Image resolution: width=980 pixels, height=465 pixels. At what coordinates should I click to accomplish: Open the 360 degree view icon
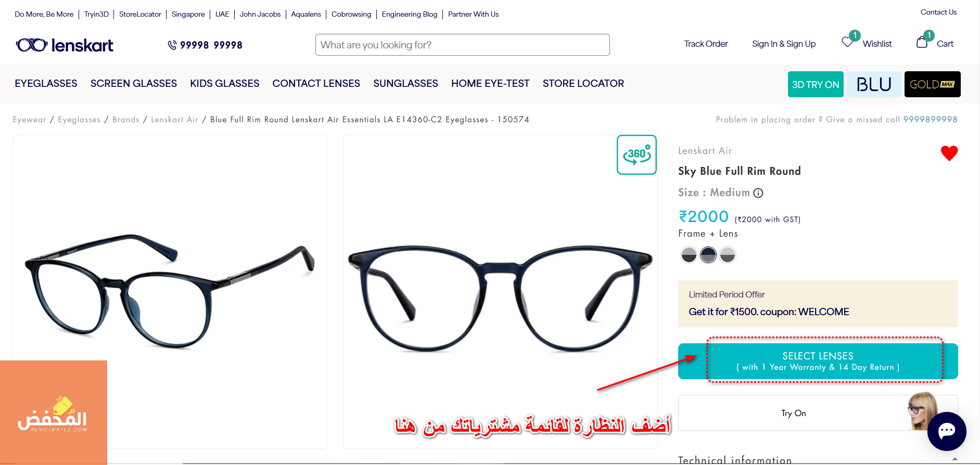pyautogui.click(x=637, y=155)
